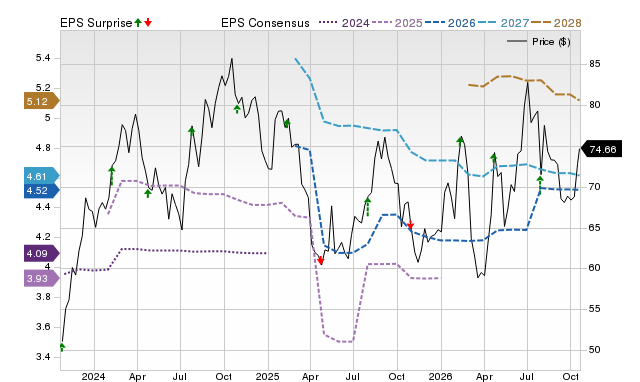Screen dimensions: 640x382
Task: Click the 4.8 tick on the EPS axis
Action: [x=43, y=148]
